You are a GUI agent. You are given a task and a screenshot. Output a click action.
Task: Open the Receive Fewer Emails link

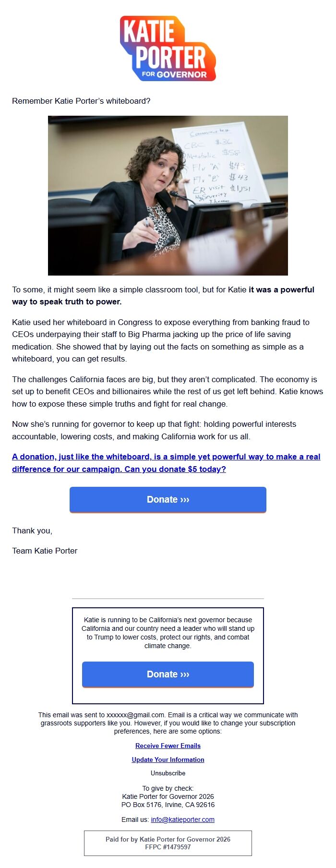(168, 746)
